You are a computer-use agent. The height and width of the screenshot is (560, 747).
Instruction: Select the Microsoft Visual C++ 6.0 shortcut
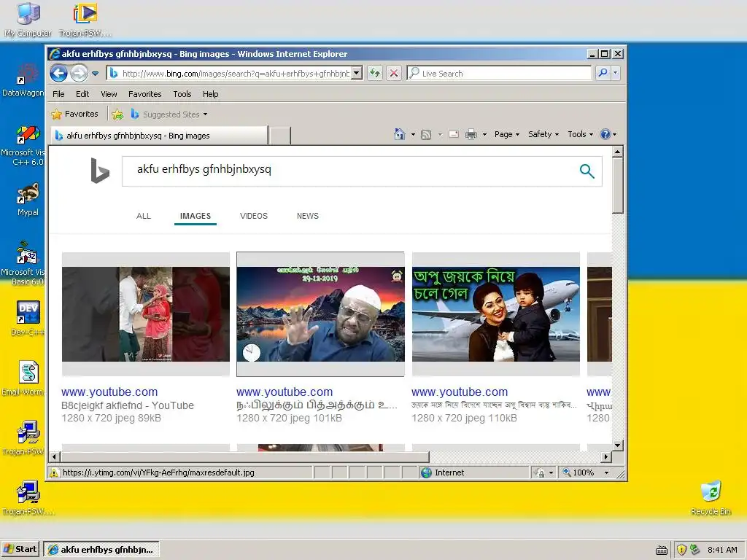coord(23,145)
